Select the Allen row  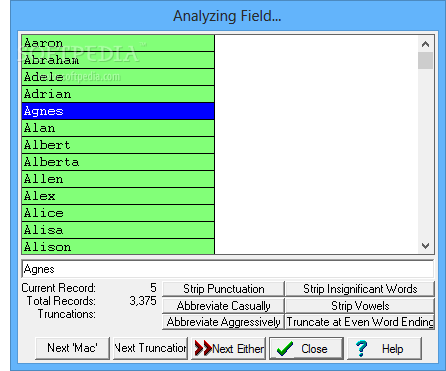tap(118, 179)
